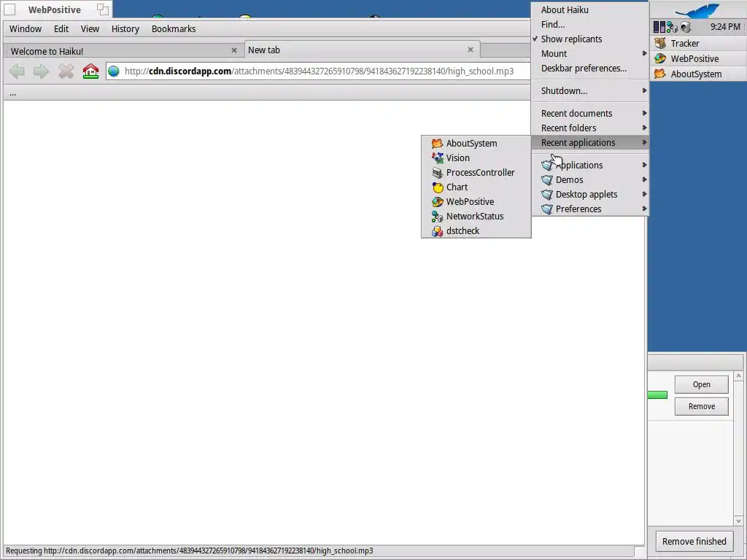Open NetworkStatus from recent applications
Image resolution: width=747 pixels, height=560 pixels.
pos(476,216)
